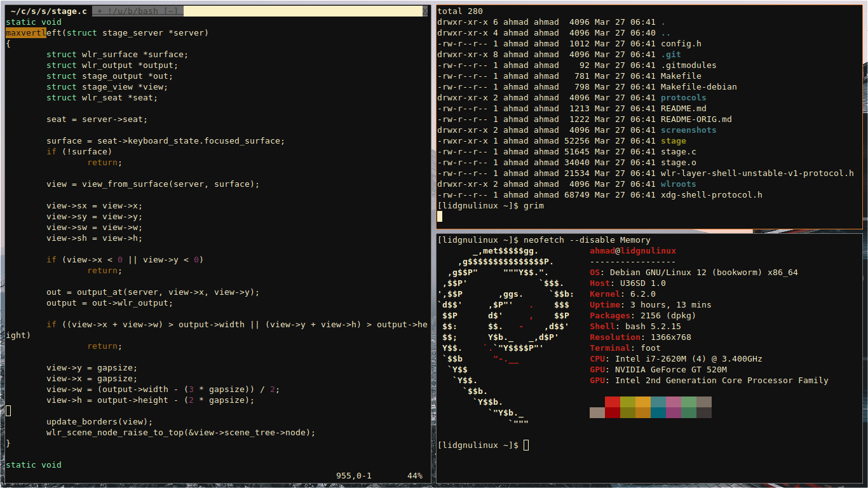Select the protocols directory entry
This screenshot has width=868, height=488.
(684, 97)
